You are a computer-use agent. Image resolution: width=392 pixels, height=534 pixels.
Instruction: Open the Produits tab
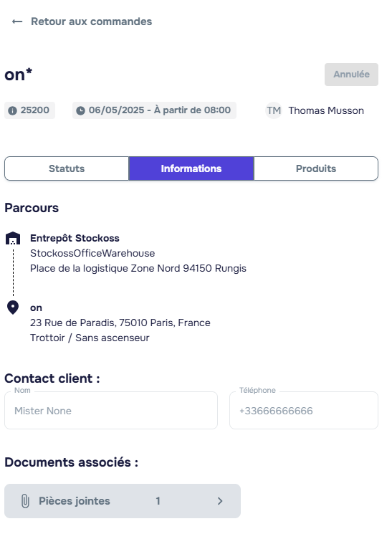click(x=316, y=168)
